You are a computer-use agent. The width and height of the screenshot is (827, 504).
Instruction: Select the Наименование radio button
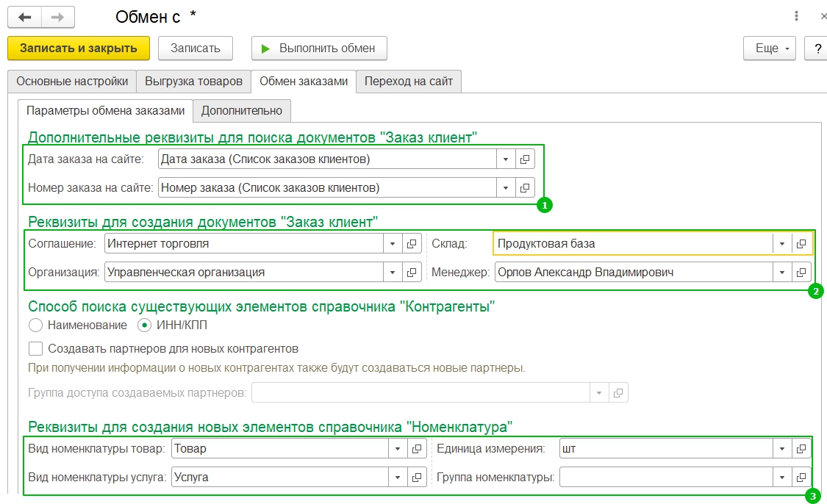[35, 325]
